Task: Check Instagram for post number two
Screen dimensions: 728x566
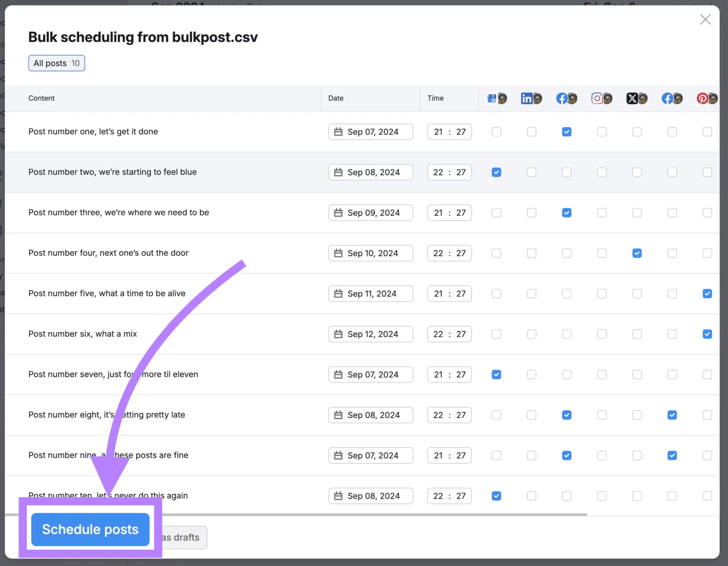Action: [x=602, y=173]
